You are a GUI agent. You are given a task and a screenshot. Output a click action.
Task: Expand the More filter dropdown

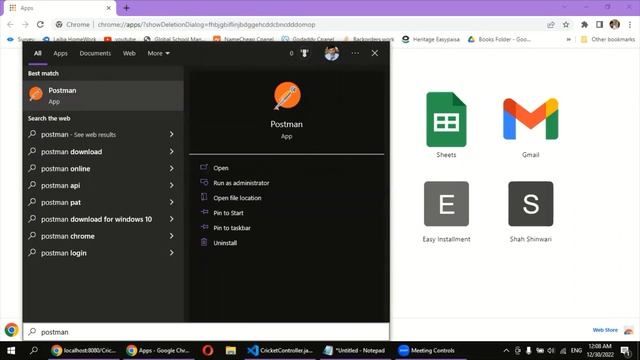click(x=158, y=53)
